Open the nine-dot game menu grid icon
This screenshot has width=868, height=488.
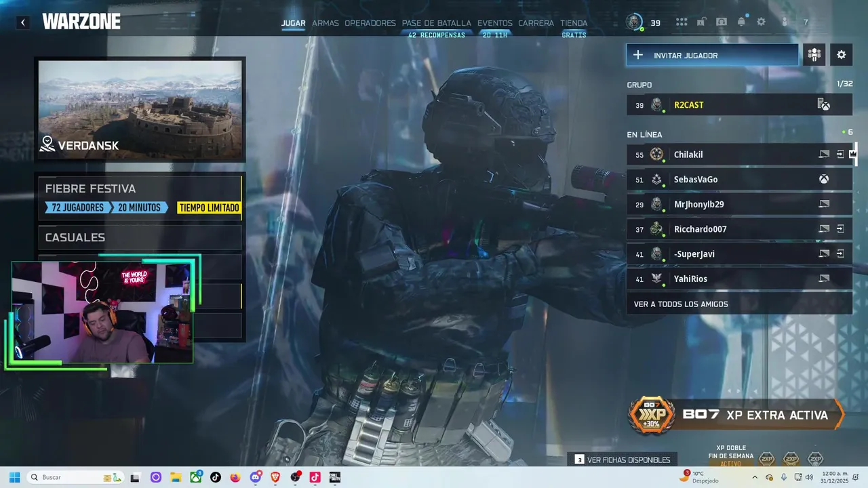pos(682,22)
